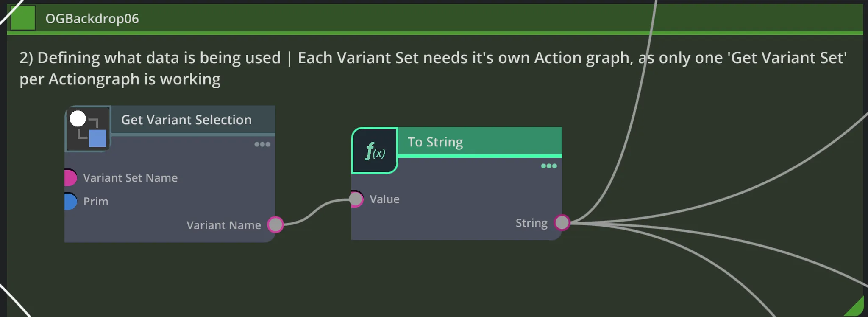Expand the Get Variant Selection node's three-dot menu
Screen dimensions: 868x317
(262, 144)
